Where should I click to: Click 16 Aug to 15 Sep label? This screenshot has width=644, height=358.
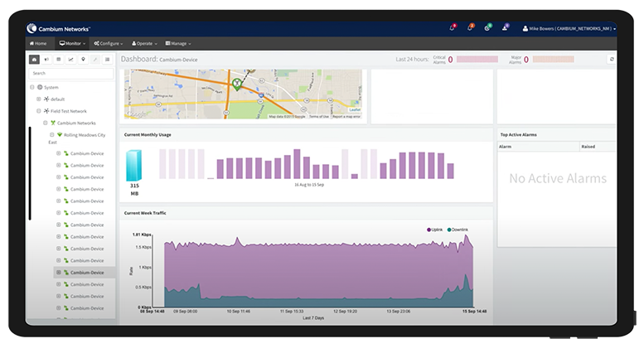(x=309, y=185)
